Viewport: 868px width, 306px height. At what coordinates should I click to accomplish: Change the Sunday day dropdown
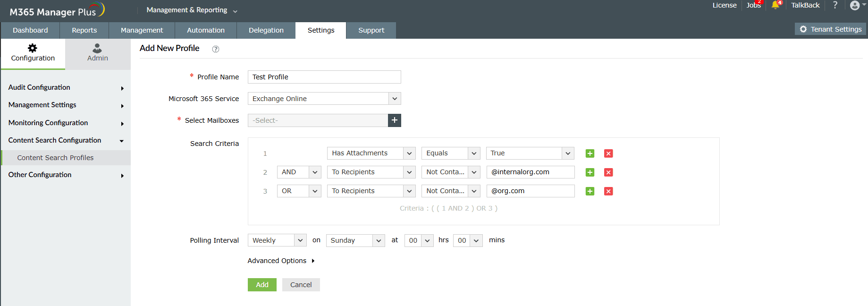point(355,240)
